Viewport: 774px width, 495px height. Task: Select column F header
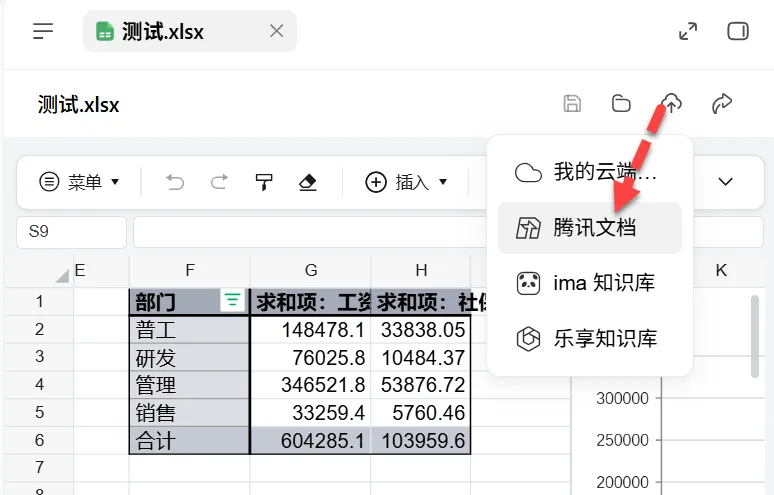[190, 270]
